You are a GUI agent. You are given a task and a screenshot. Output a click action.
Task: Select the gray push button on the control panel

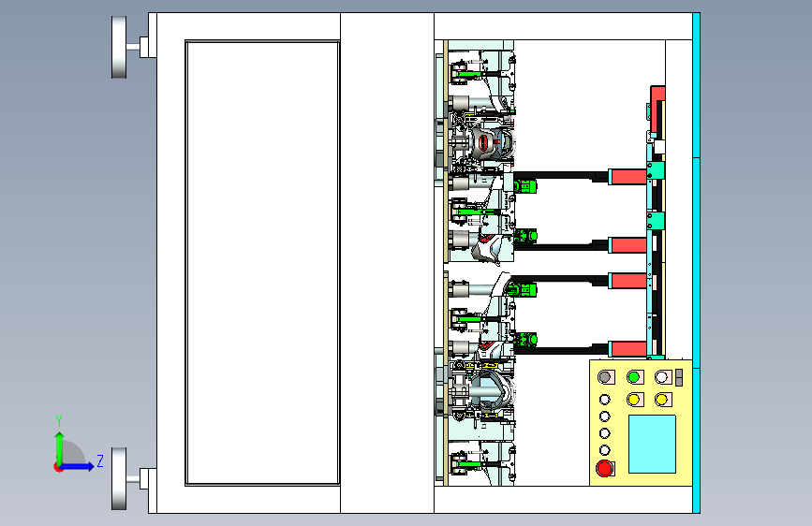click(x=604, y=377)
